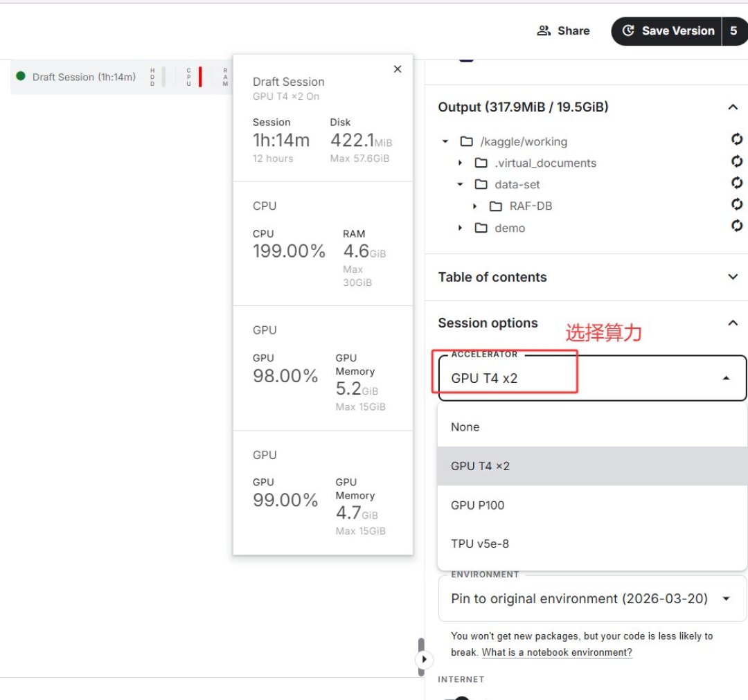Viewport: 748px width, 700px height.
Task: Click GPU 99.00% value
Action: pyautogui.click(x=285, y=500)
